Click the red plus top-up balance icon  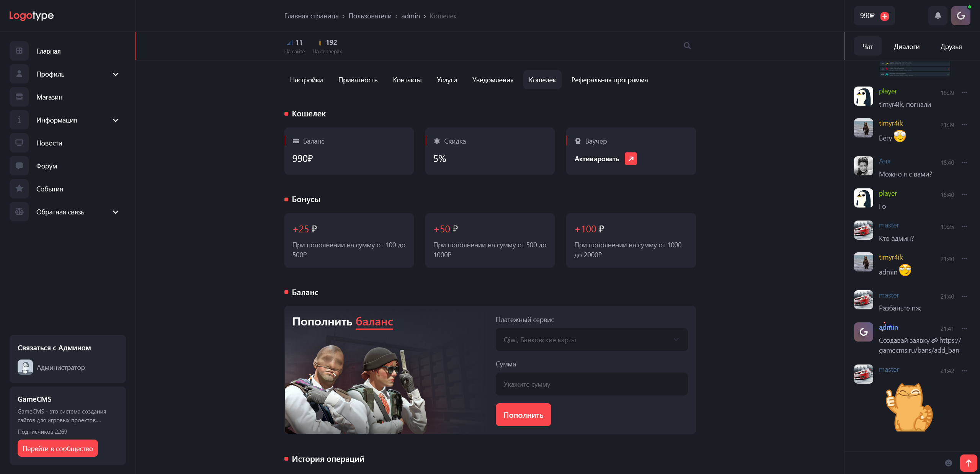coord(885,16)
